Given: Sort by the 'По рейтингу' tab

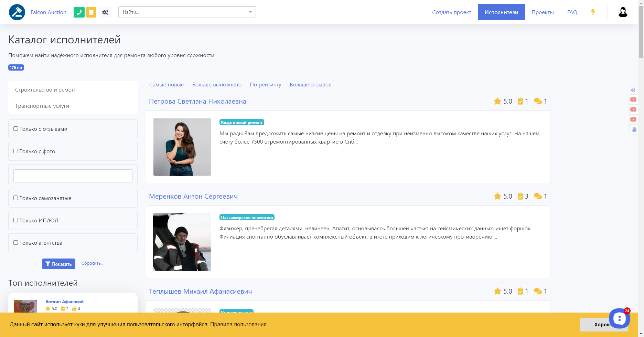Looking at the screenshot, I should click(266, 85).
